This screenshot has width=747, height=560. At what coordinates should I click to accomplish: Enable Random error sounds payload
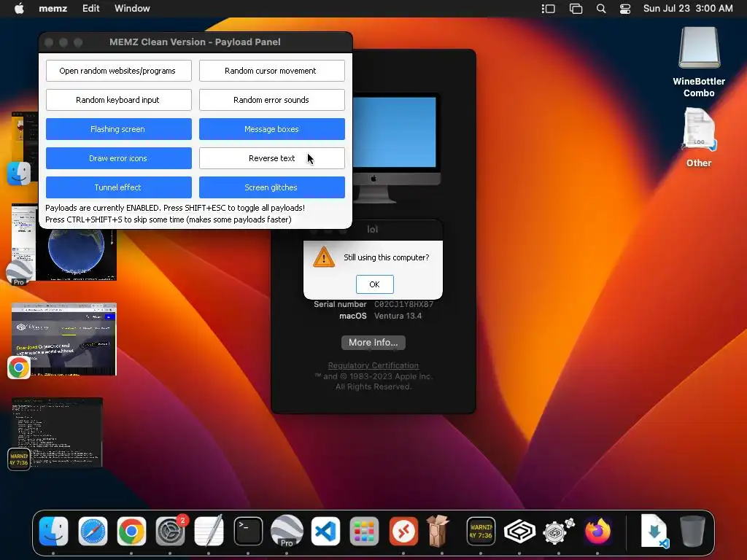click(x=272, y=100)
